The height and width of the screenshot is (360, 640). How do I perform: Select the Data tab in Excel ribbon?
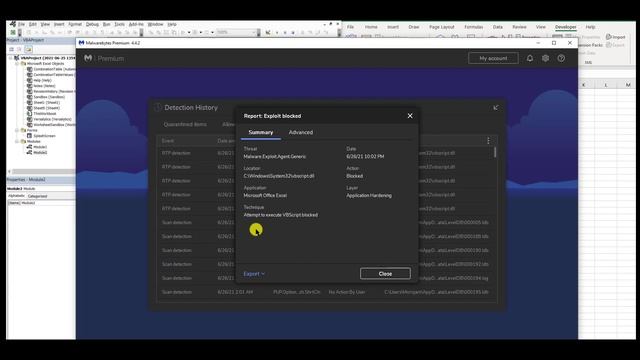(x=498, y=27)
